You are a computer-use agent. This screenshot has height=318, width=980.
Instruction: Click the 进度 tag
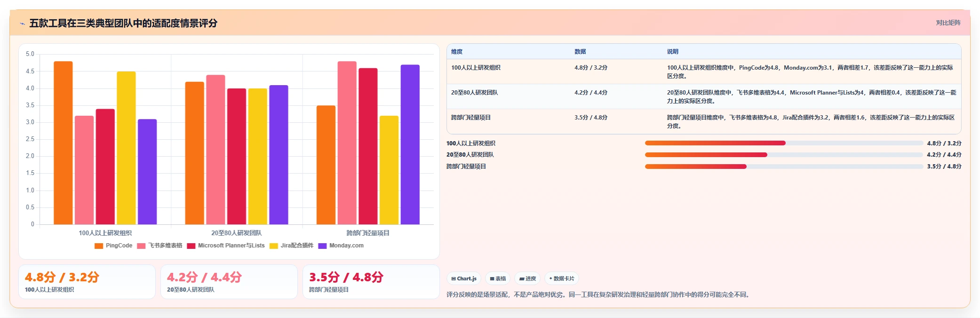tap(527, 278)
